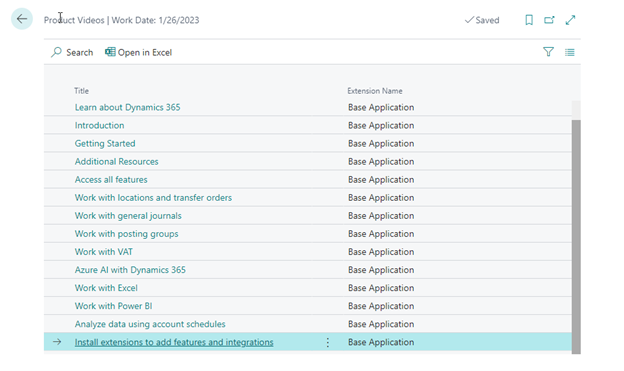The width and height of the screenshot is (624, 371).
Task: Open Work with VAT link
Action: [104, 252]
